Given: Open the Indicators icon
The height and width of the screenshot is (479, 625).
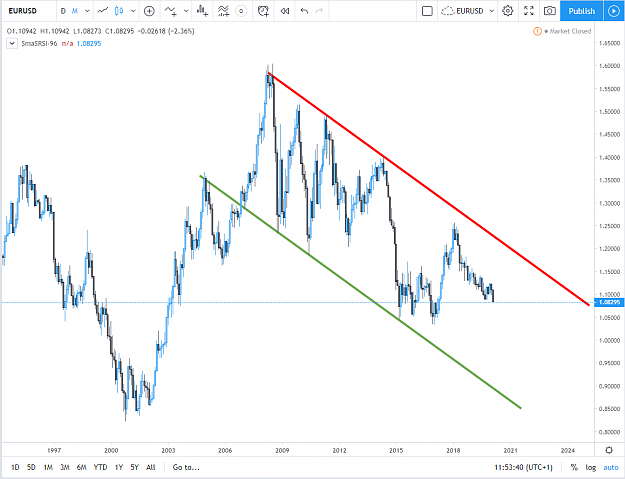Looking at the screenshot, I should (x=171, y=11).
